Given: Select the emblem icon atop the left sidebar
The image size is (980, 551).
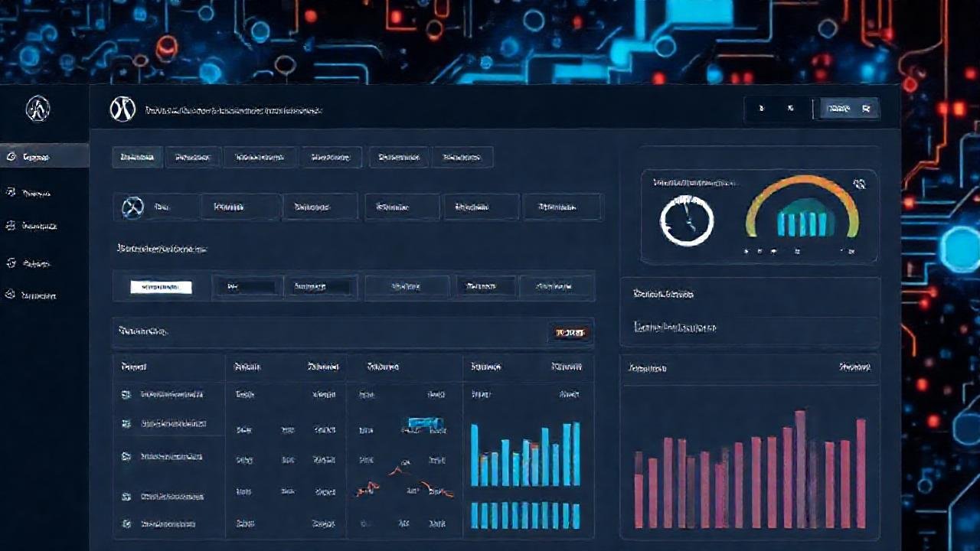Looking at the screenshot, I should [x=37, y=109].
